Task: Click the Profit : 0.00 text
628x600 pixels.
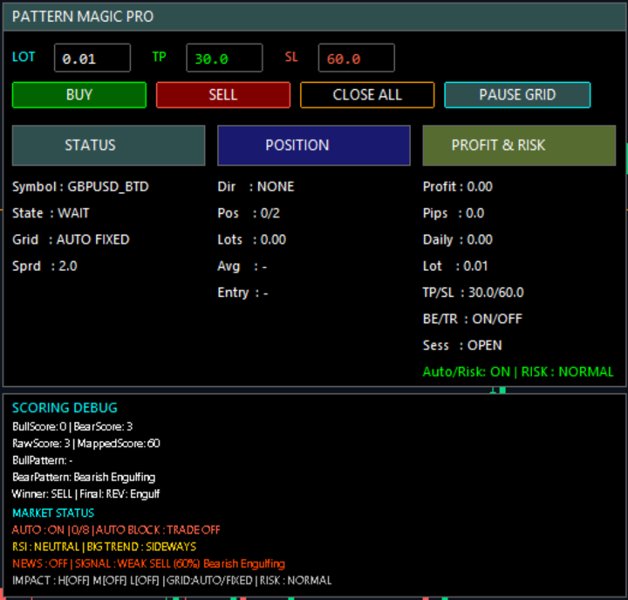Action: coord(458,187)
